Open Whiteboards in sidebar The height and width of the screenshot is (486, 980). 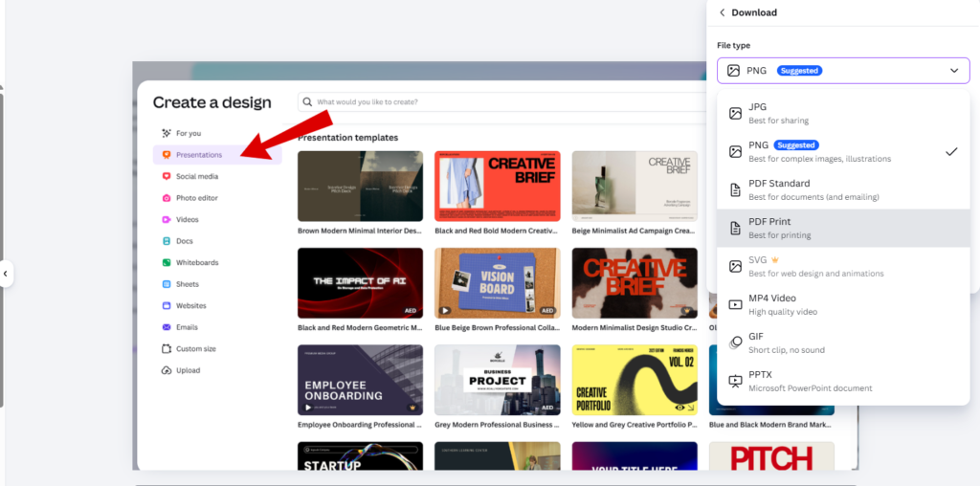(196, 262)
